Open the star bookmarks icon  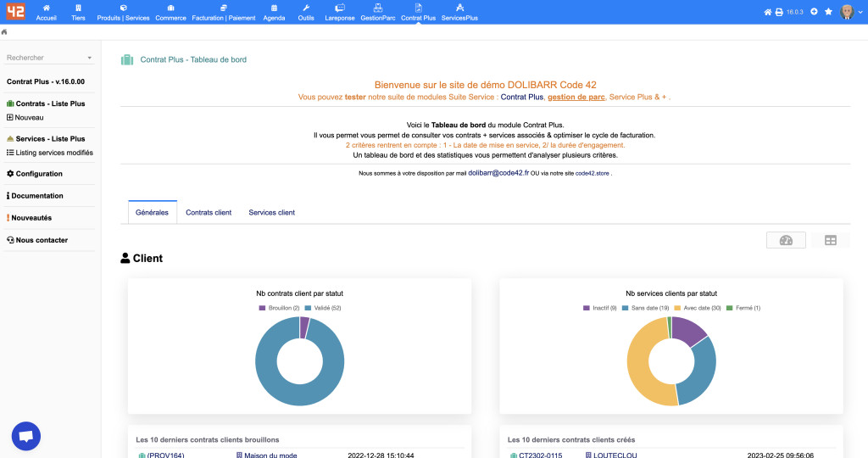(x=828, y=11)
